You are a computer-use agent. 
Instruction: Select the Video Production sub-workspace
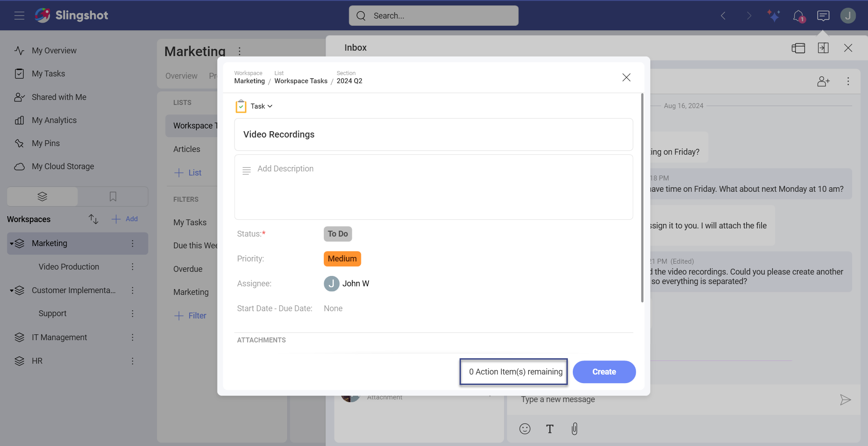coord(69,267)
